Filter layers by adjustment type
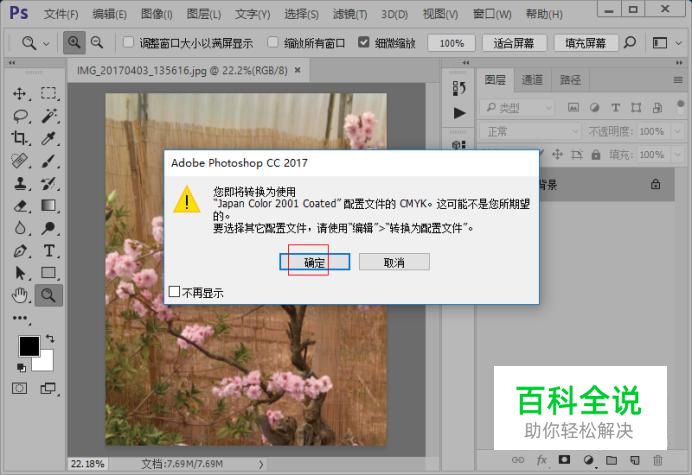 pyautogui.click(x=594, y=108)
